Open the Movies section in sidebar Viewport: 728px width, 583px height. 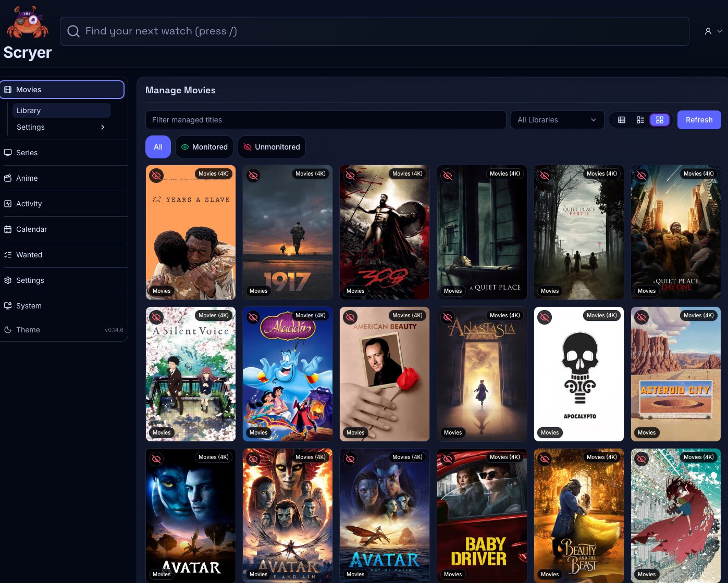coord(63,90)
